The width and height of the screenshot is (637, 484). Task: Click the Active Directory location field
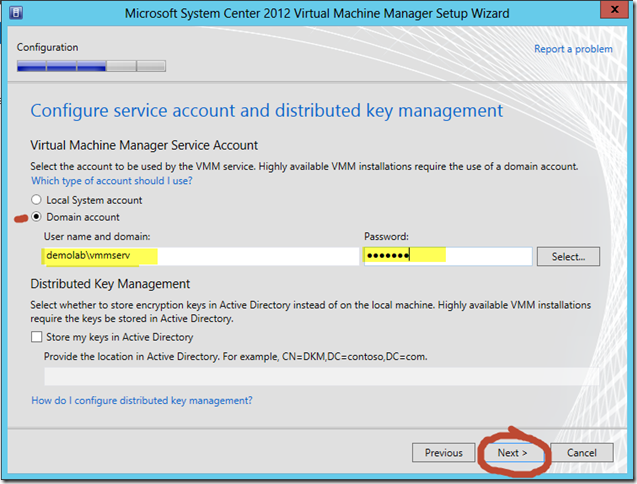321,376
